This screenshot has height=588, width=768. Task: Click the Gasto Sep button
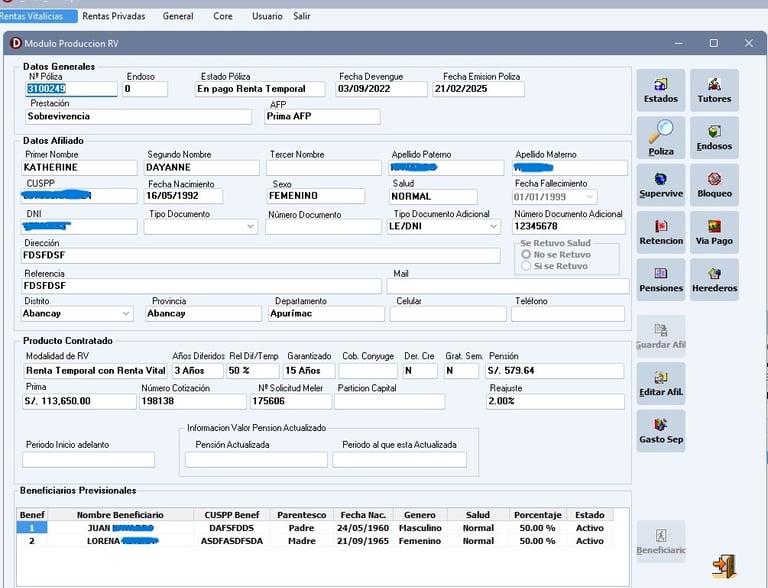(660, 431)
